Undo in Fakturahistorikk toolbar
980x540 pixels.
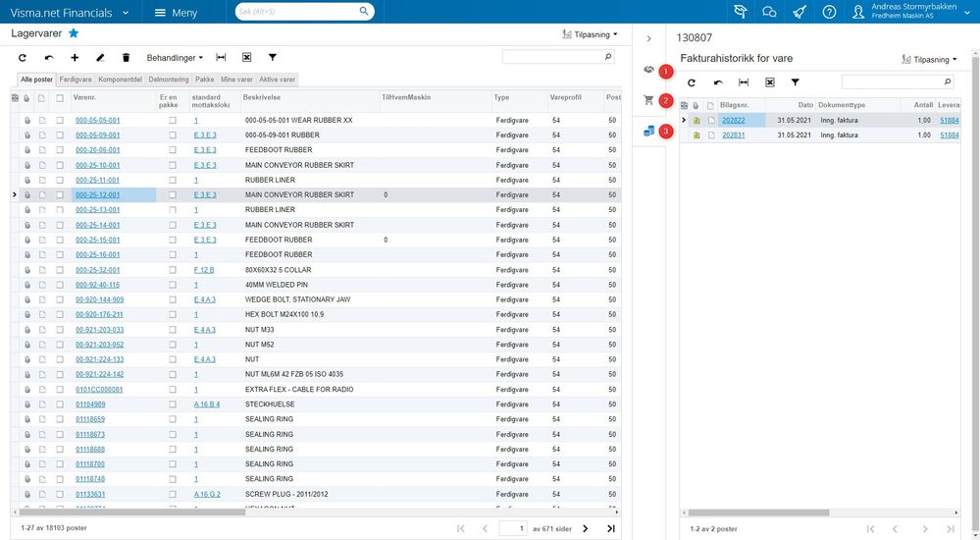718,82
